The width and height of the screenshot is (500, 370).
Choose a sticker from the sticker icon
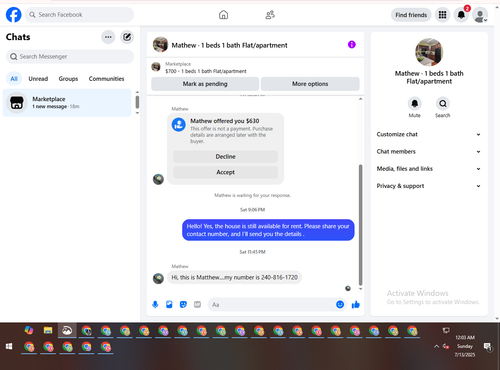point(183,304)
